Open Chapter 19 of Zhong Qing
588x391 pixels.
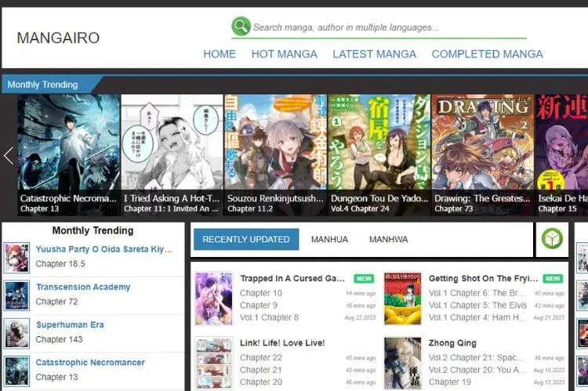pos(450,382)
